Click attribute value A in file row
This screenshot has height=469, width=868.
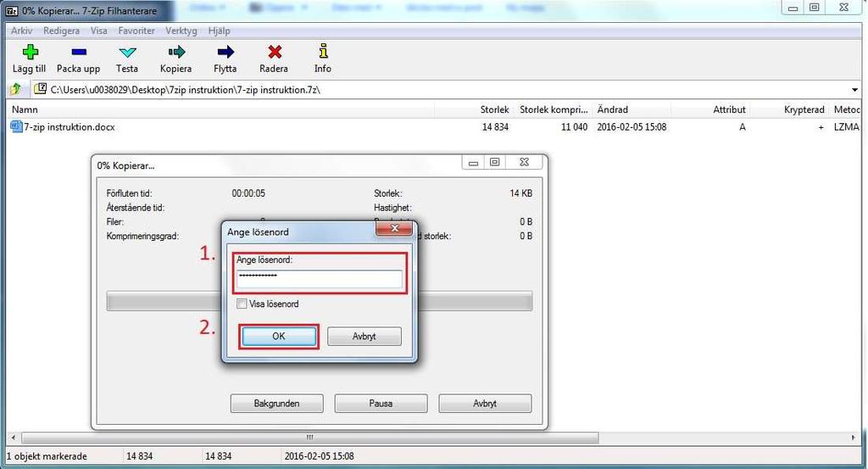point(743,127)
